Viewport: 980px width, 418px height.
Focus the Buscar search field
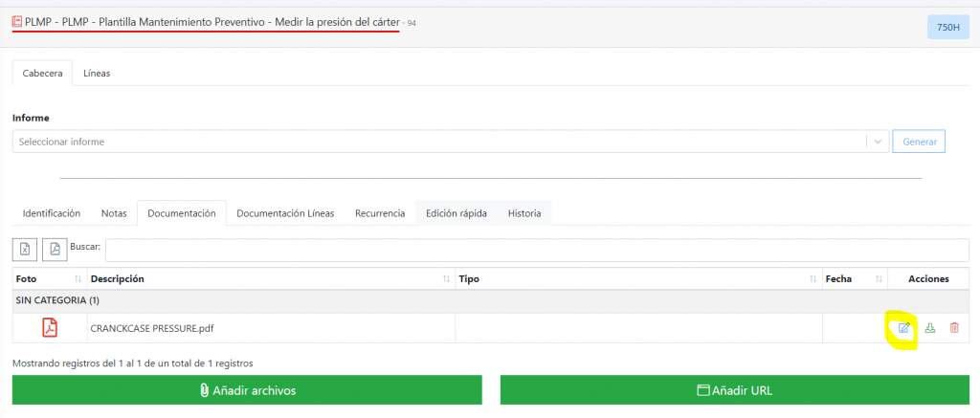click(x=536, y=250)
